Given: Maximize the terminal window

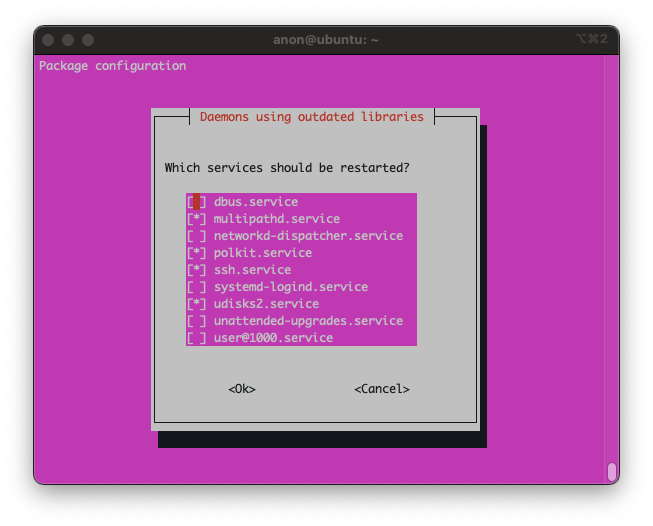Looking at the screenshot, I should coord(88,40).
